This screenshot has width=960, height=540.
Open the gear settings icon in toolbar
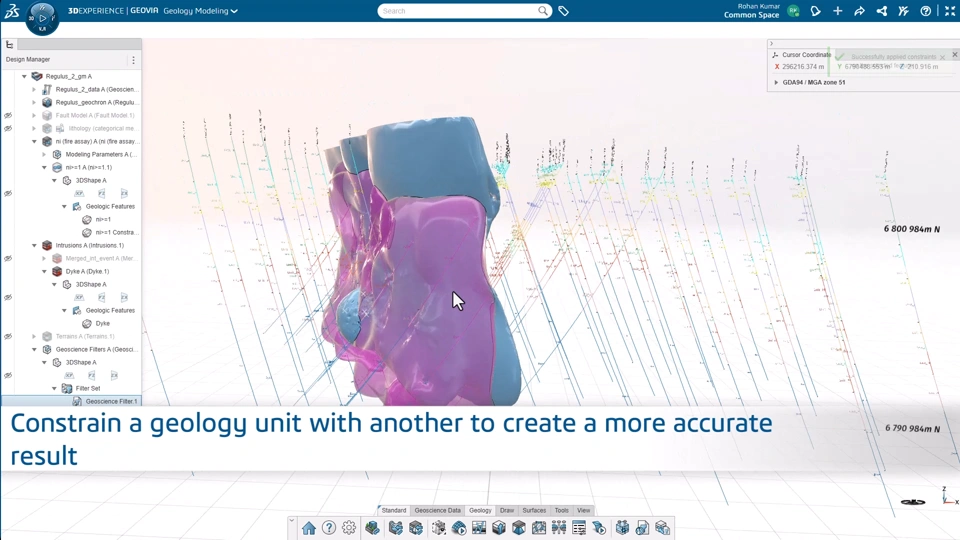[x=349, y=528]
